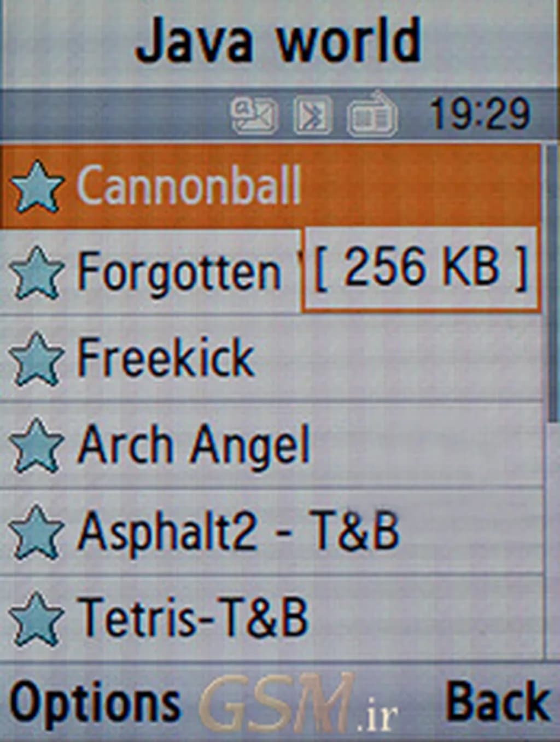Tap the message envelope status icon
The width and height of the screenshot is (560, 742).
click(254, 115)
